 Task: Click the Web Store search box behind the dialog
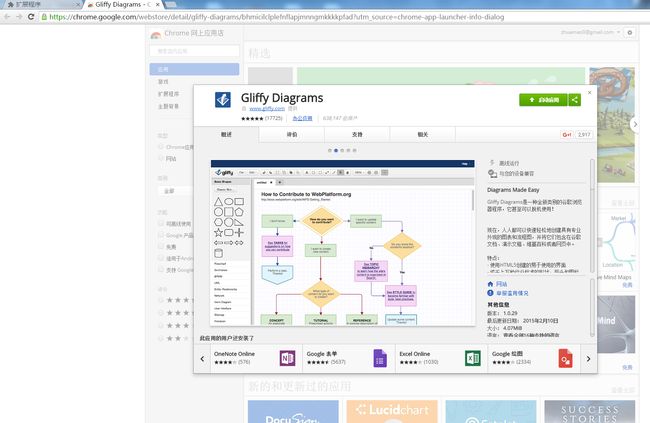click(x=194, y=51)
